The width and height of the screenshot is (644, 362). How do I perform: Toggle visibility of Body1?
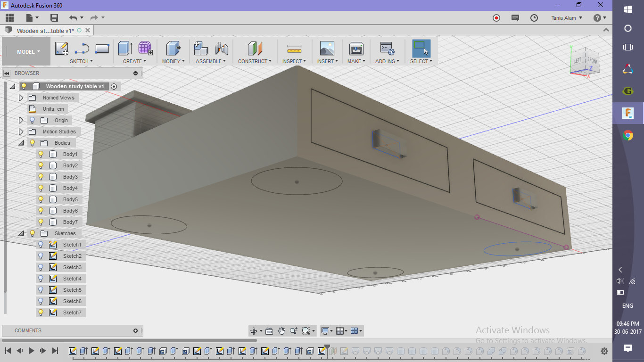(x=41, y=154)
